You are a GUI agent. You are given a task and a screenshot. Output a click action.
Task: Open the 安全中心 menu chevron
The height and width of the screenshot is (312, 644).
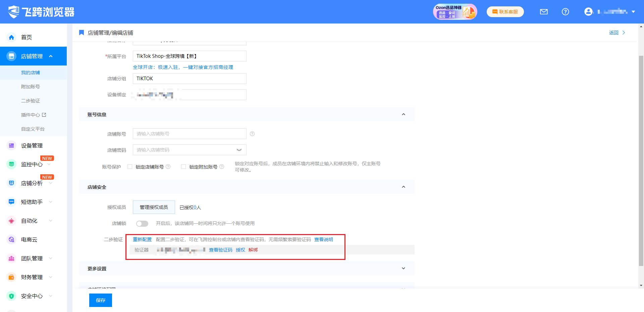(x=51, y=296)
